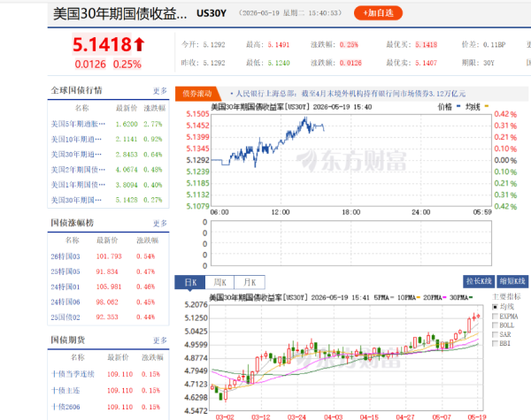The image size is (531, 420).
Task: Open 美国1年期国债 row link
Action: pyautogui.click(x=78, y=185)
